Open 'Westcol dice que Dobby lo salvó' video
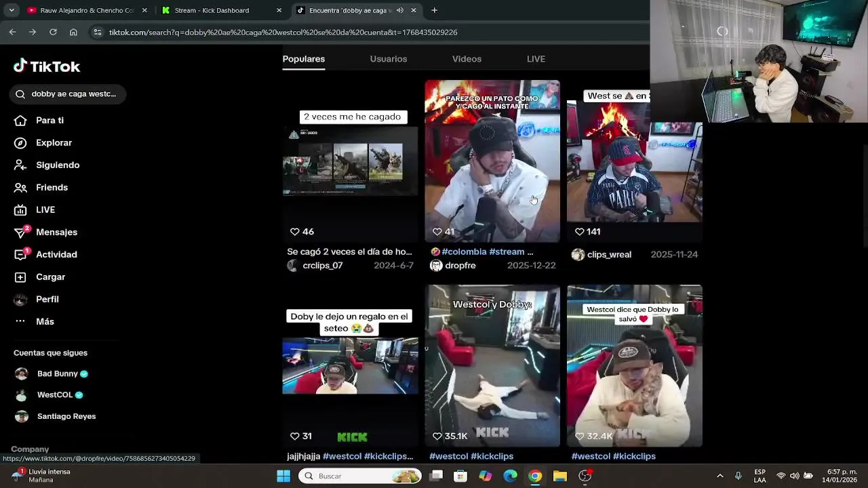 pos(635,366)
